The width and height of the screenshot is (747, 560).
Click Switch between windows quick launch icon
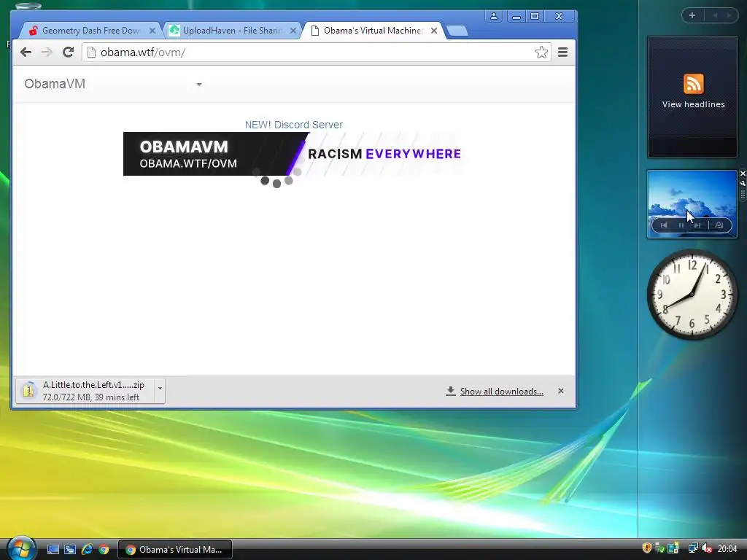[x=70, y=550]
